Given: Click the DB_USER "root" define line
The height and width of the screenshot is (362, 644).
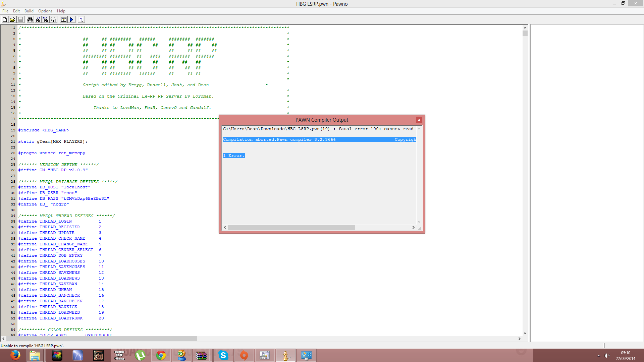Looking at the screenshot, I should tap(48, 193).
